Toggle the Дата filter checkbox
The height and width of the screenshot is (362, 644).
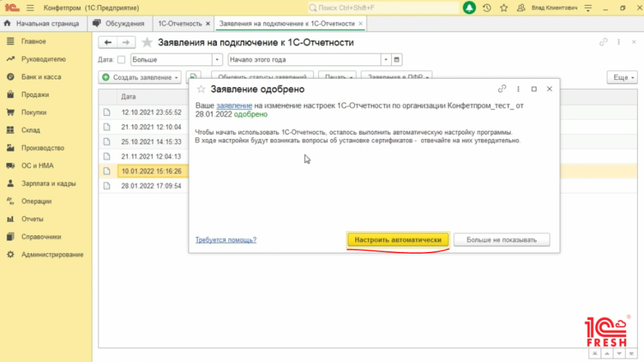pyautogui.click(x=121, y=60)
